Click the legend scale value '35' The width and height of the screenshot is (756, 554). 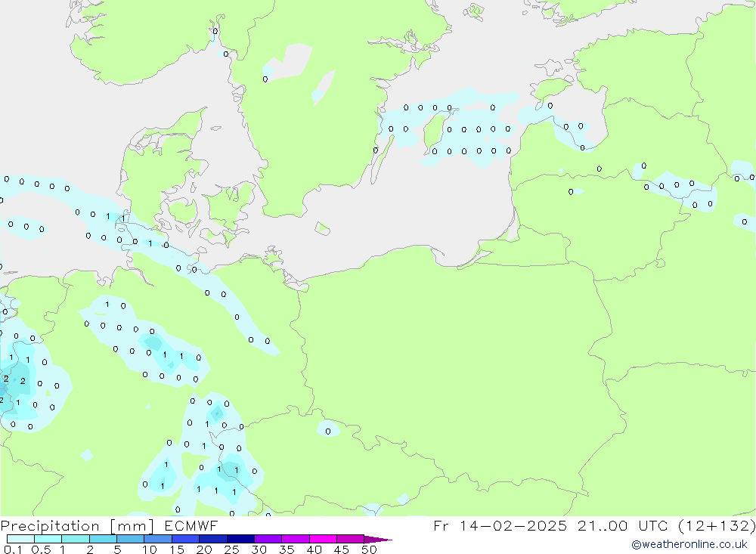pos(287,549)
